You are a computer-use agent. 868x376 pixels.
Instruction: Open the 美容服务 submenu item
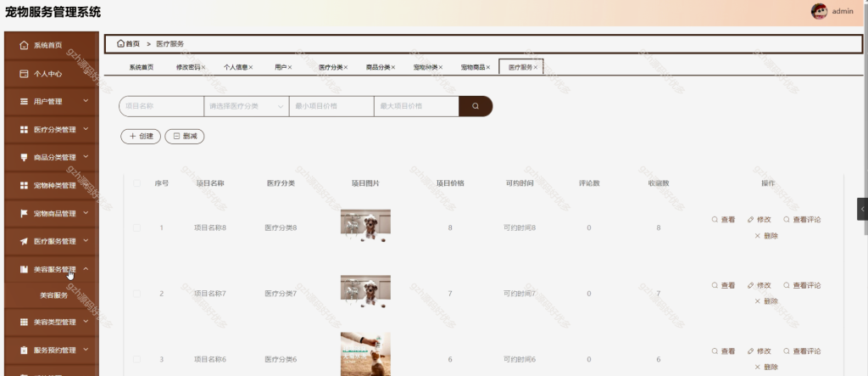[x=53, y=295]
